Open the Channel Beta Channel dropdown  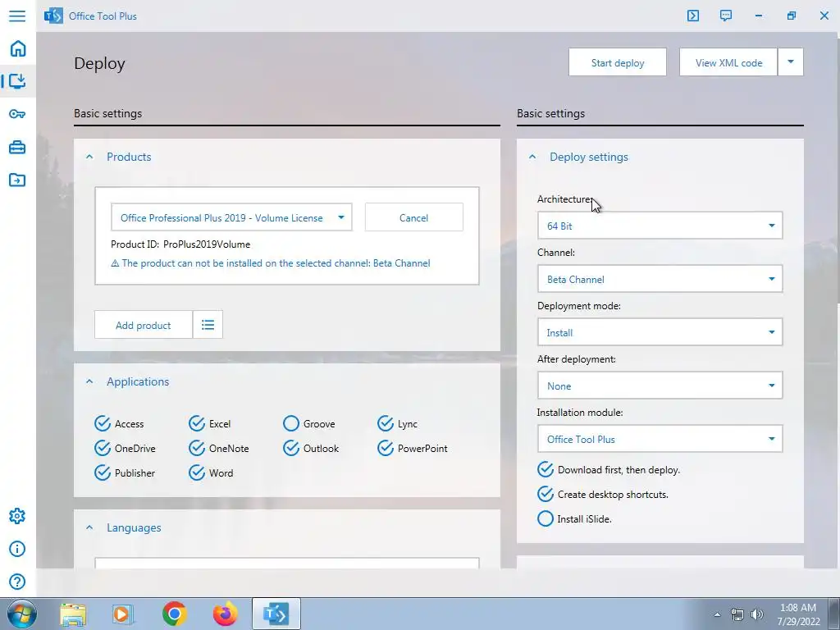pyautogui.click(x=660, y=279)
